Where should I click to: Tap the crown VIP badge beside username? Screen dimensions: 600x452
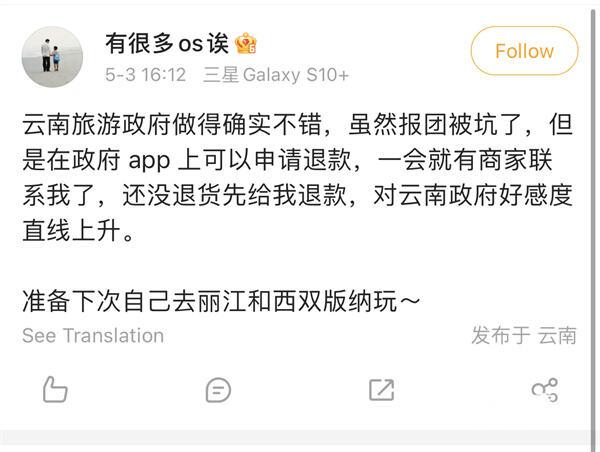tap(246, 43)
